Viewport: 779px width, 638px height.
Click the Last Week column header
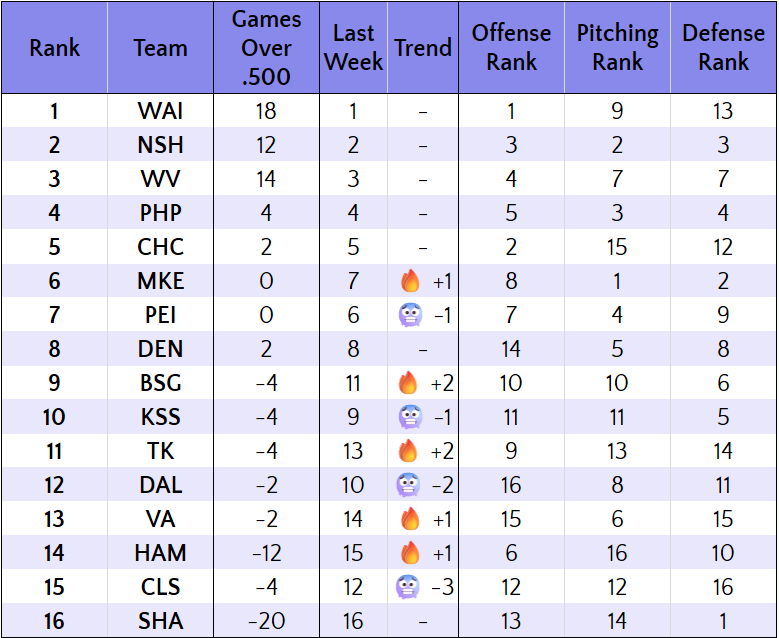[x=353, y=48]
